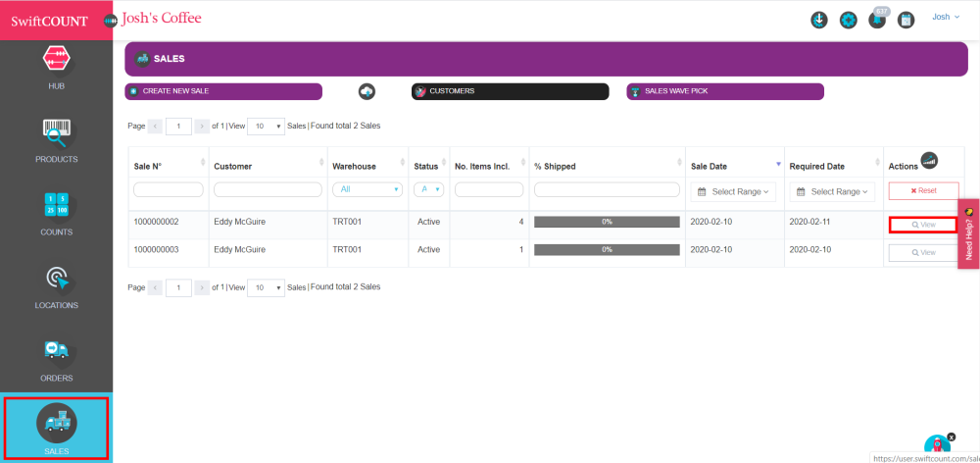Click the 0% shipped bar for sale 1000000003

(x=607, y=249)
